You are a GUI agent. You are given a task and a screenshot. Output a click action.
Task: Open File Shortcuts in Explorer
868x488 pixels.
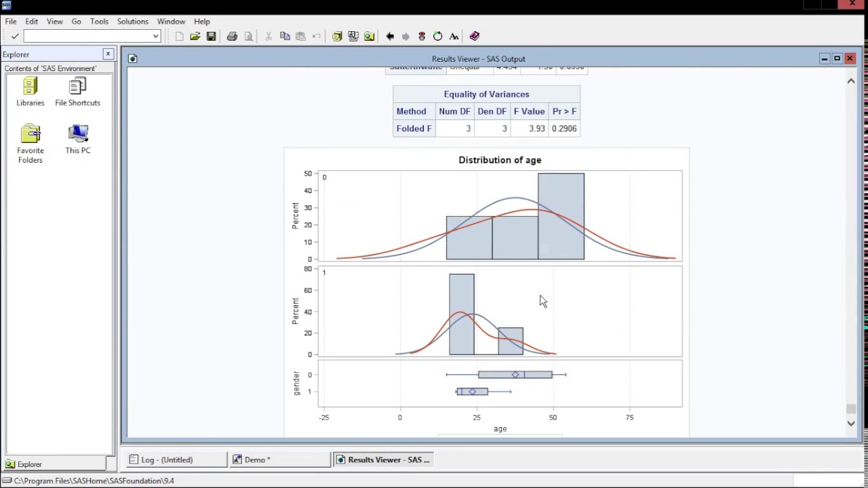click(77, 91)
